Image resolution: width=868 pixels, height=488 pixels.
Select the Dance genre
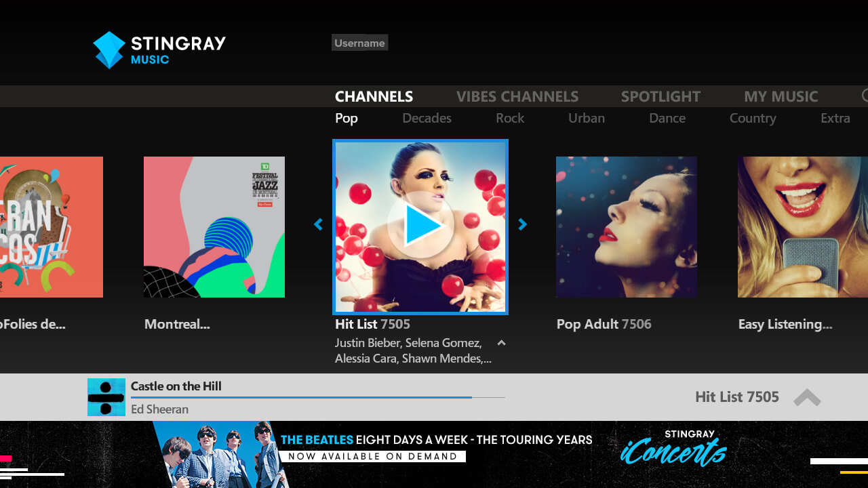tap(667, 118)
